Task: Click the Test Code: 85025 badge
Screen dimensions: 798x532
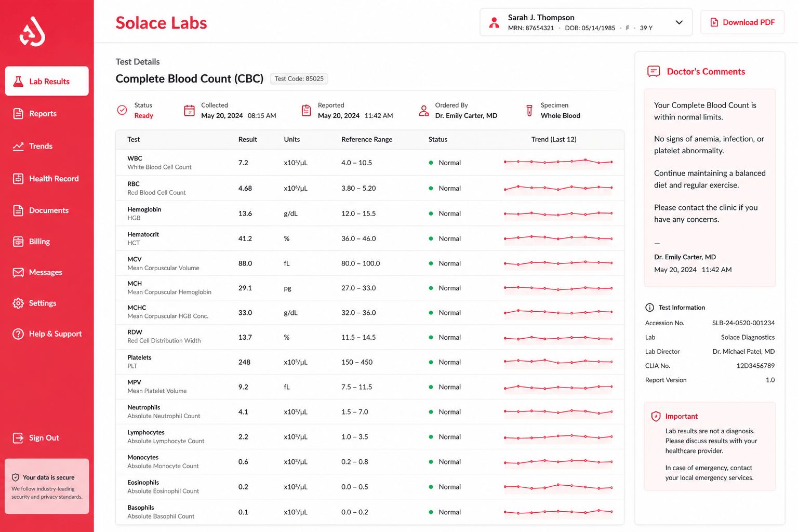Action: click(299, 79)
